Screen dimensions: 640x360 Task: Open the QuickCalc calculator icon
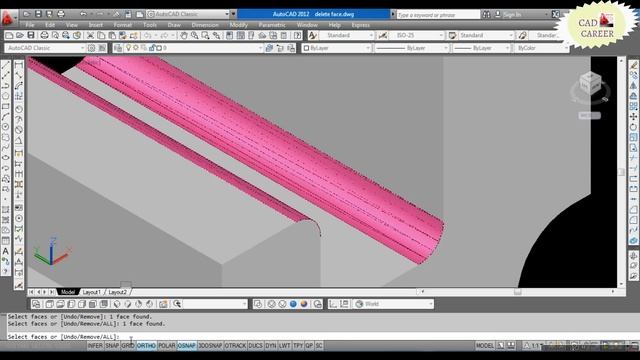284,36
